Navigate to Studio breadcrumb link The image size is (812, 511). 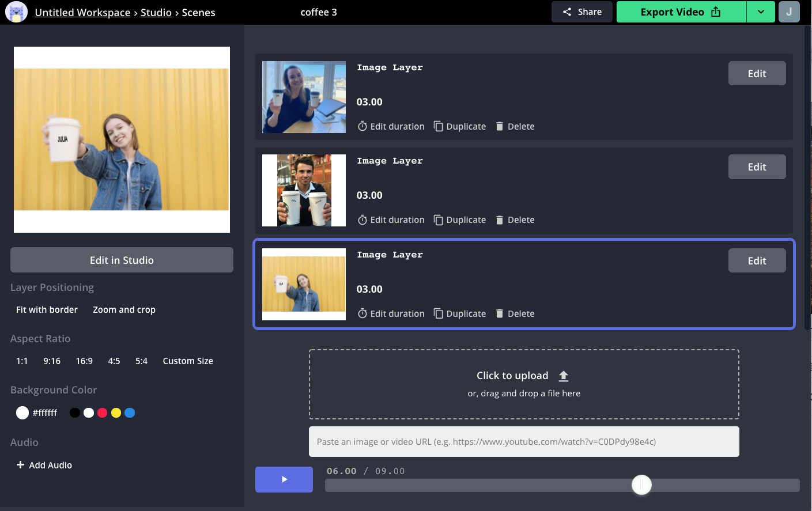click(x=156, y=13)
